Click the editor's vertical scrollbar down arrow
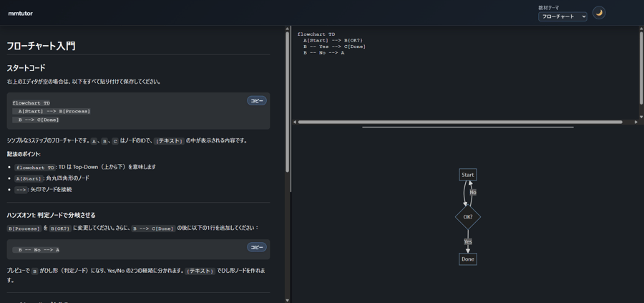 click(x=640, y=116)
